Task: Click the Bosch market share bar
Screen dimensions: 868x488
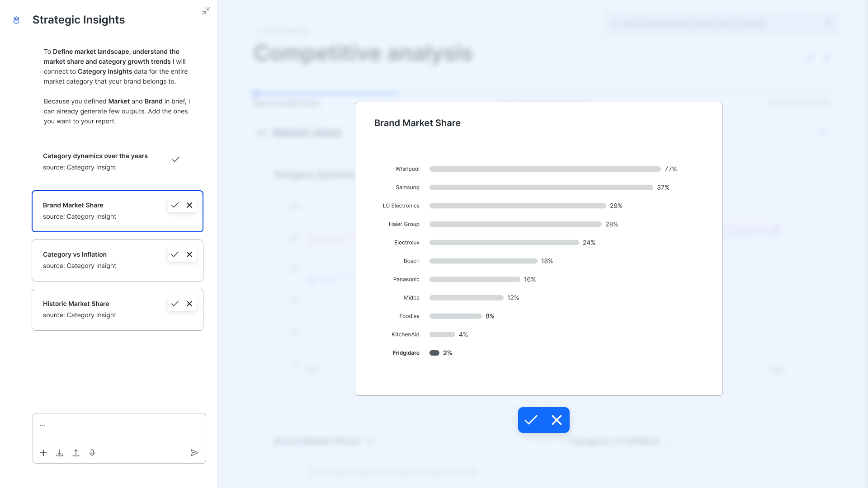Action: click(x=483, y=261)
